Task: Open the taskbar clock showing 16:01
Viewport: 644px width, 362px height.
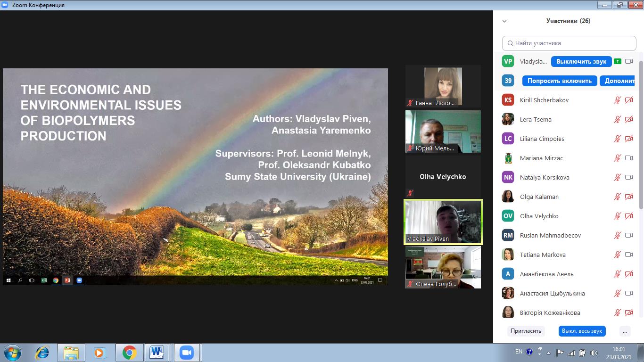Action: coord(619,353)
